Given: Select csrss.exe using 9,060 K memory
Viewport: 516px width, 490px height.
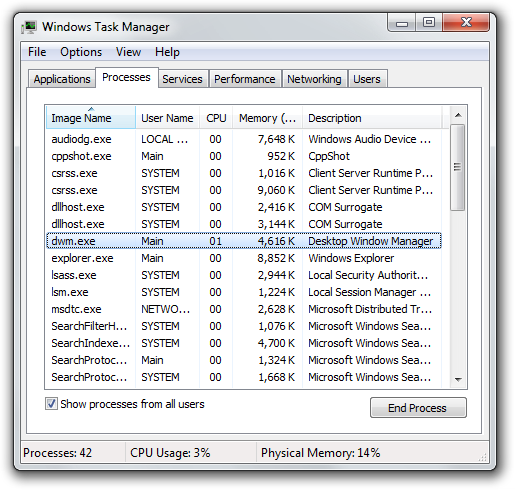Looking at the screenshot, I should pyautogui.click(x=244, y=190).
